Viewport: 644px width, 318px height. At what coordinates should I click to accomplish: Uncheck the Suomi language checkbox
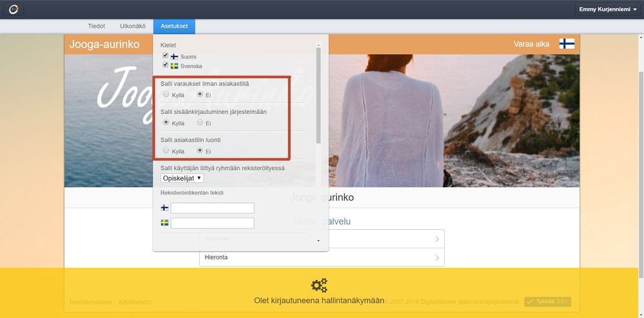(x=166, y=55)
